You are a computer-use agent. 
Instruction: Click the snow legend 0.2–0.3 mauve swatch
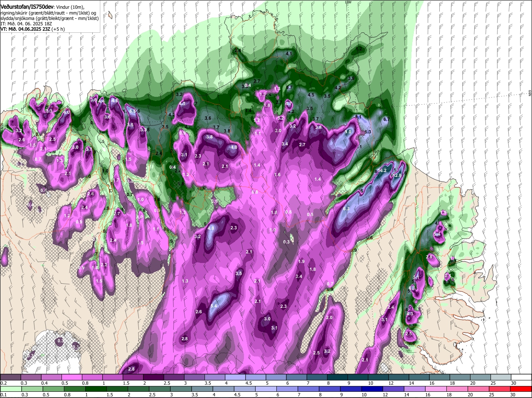(x=11, y=377)
